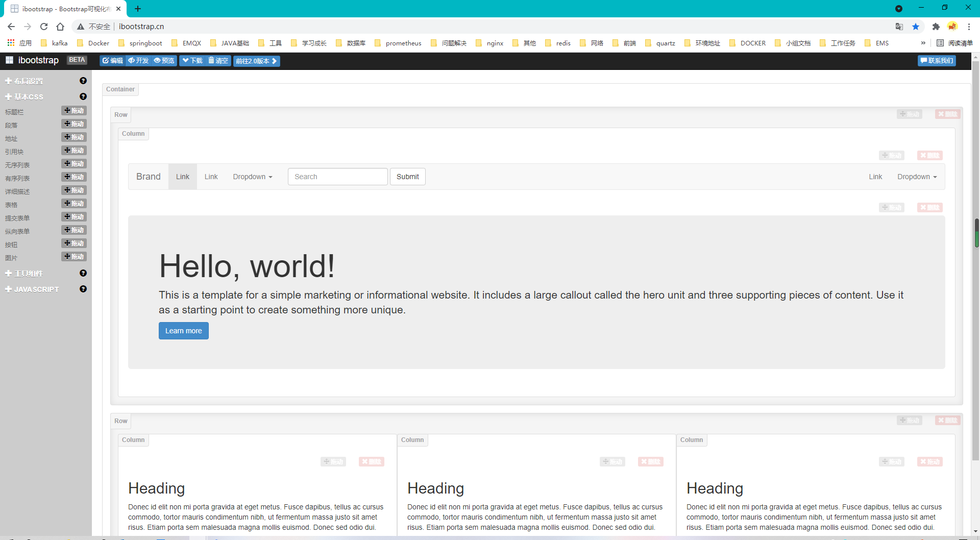Reload the page with the refresh icon

click(x=44, y=27)
